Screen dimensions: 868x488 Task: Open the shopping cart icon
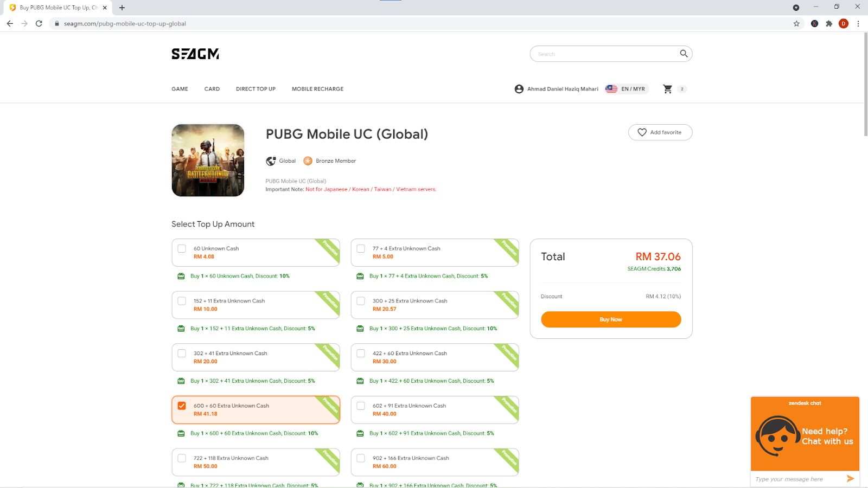[668, 89]
